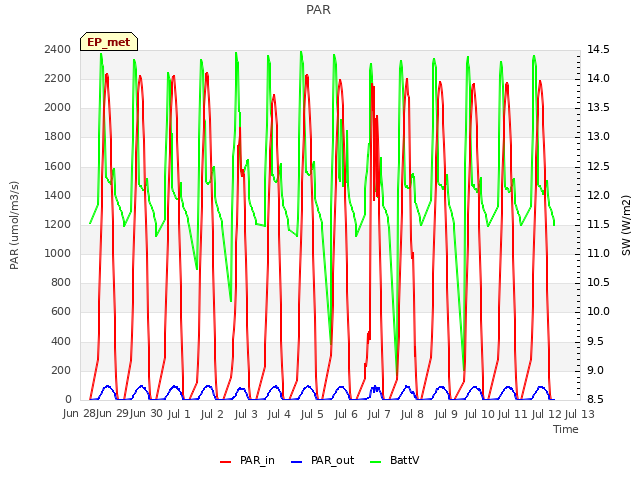Click the red PAR_in legend swatch
640x480 pixels.
pyautogui.click(x=226, y=462)
